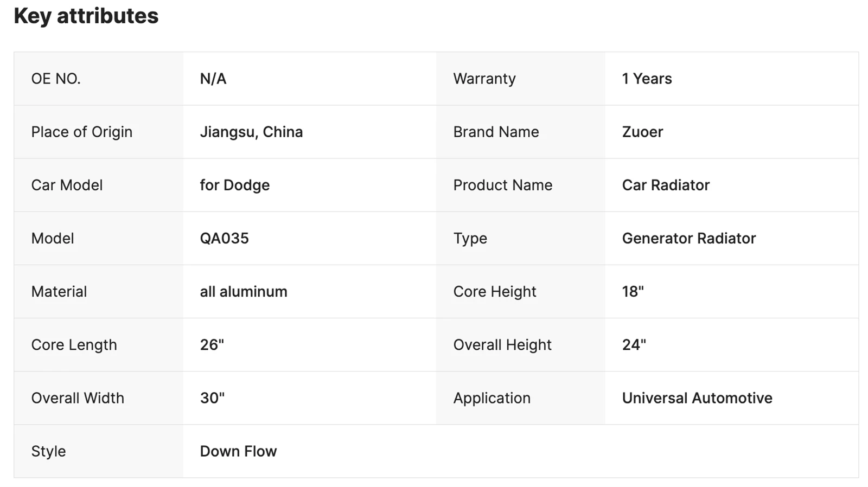
Task: Select the 30" overall width value
Action: pyautogui.click(x=212, y=398)
